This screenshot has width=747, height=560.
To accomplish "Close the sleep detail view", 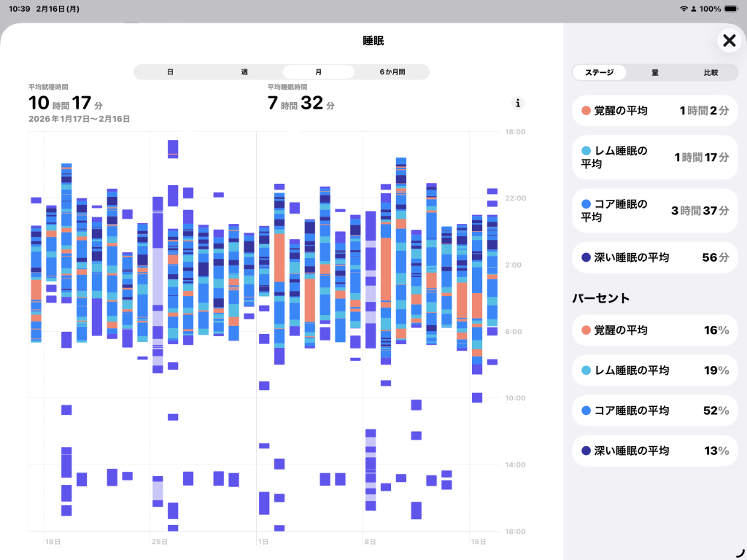I will 729,41.
